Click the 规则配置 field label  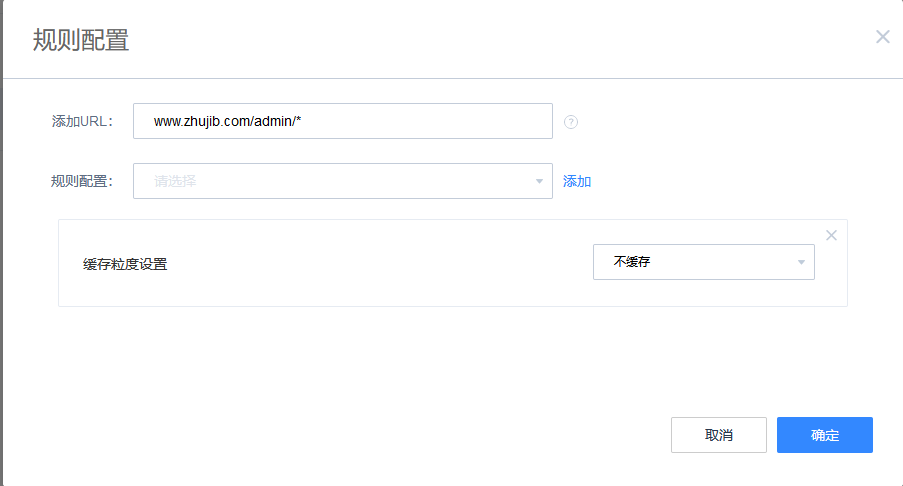(82, 181)
